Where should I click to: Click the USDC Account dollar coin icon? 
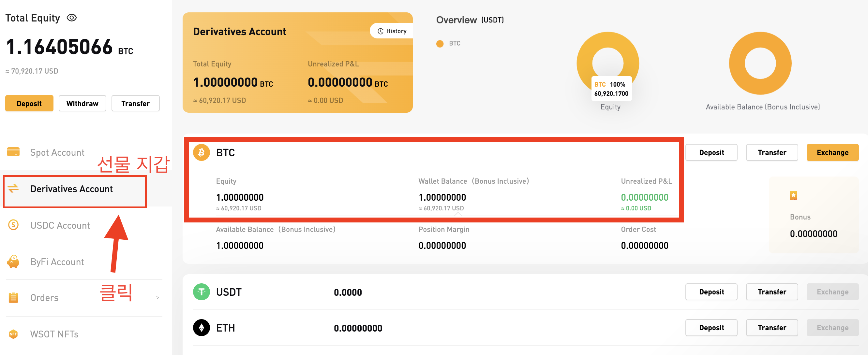[13, 225]
